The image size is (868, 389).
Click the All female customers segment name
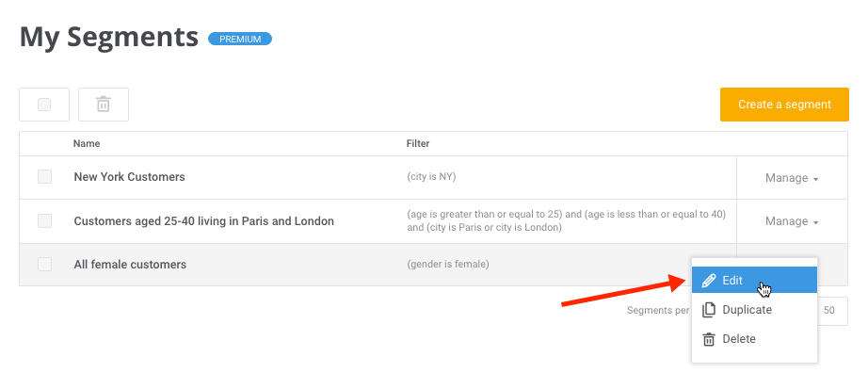point(130,265)
